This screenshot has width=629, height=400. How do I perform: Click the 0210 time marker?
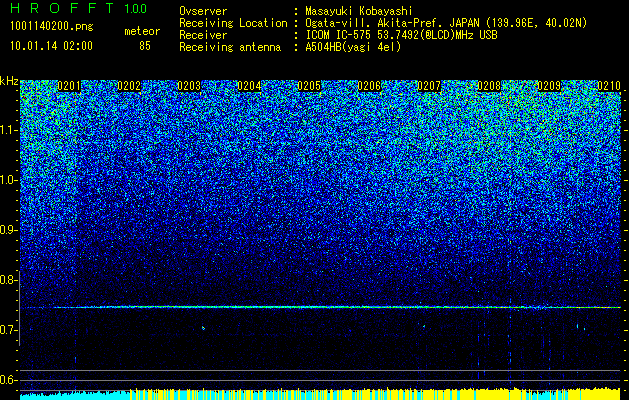609,86
